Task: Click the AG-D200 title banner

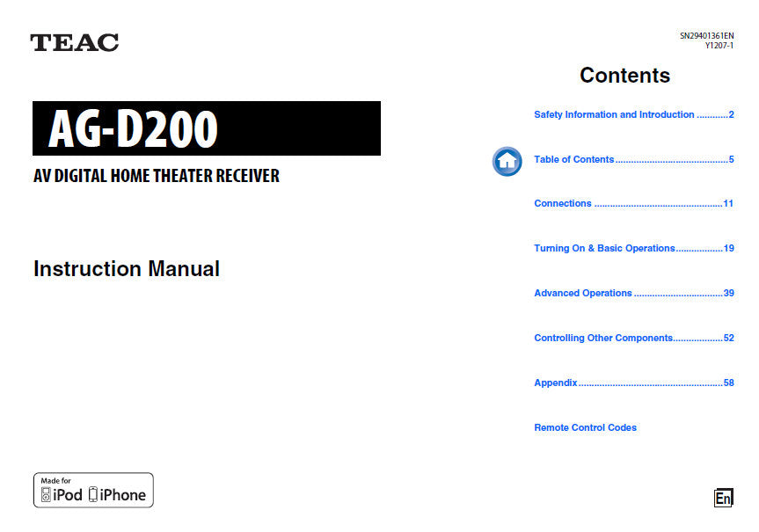Action: tap(207, 128)
